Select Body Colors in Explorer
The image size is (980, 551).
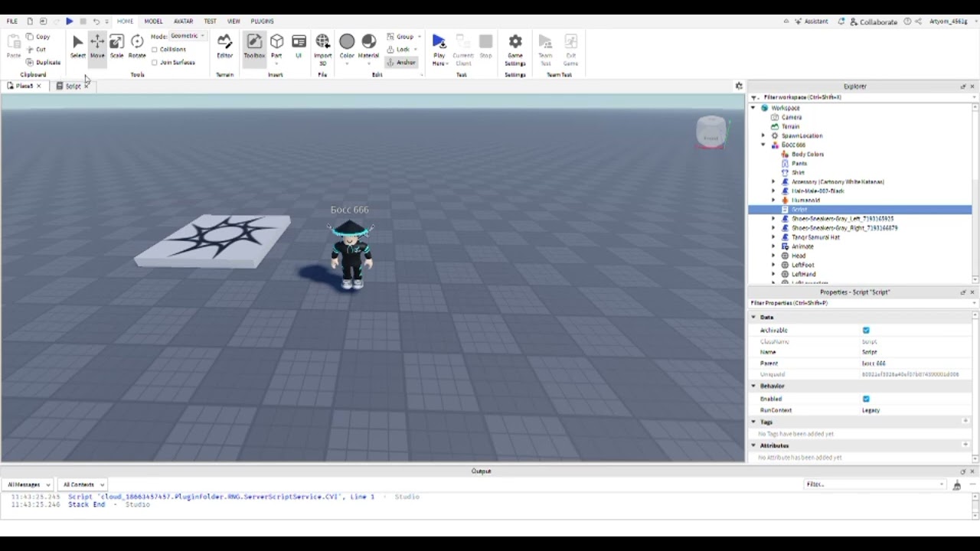(x=807, y=154)
